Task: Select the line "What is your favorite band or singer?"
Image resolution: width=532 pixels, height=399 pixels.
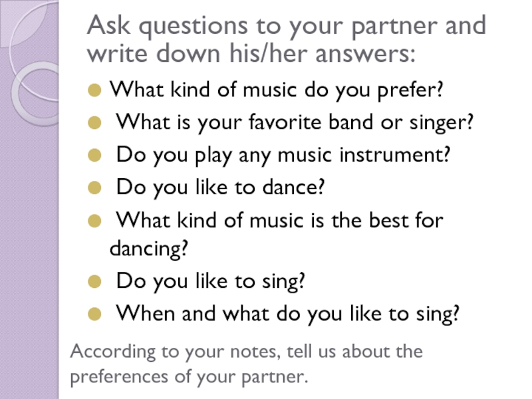Action: [295, 123]
